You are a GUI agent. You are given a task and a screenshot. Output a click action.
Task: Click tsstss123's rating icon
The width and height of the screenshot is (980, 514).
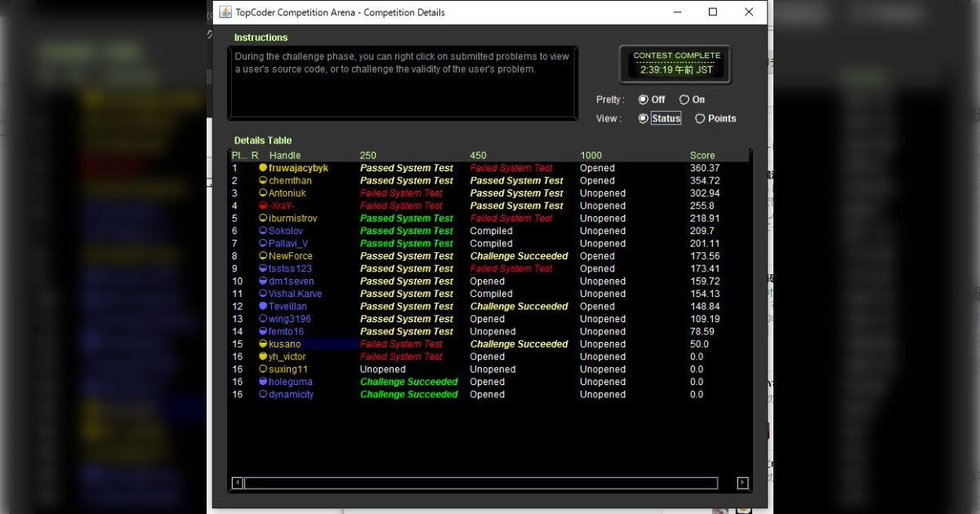(263, 268)
